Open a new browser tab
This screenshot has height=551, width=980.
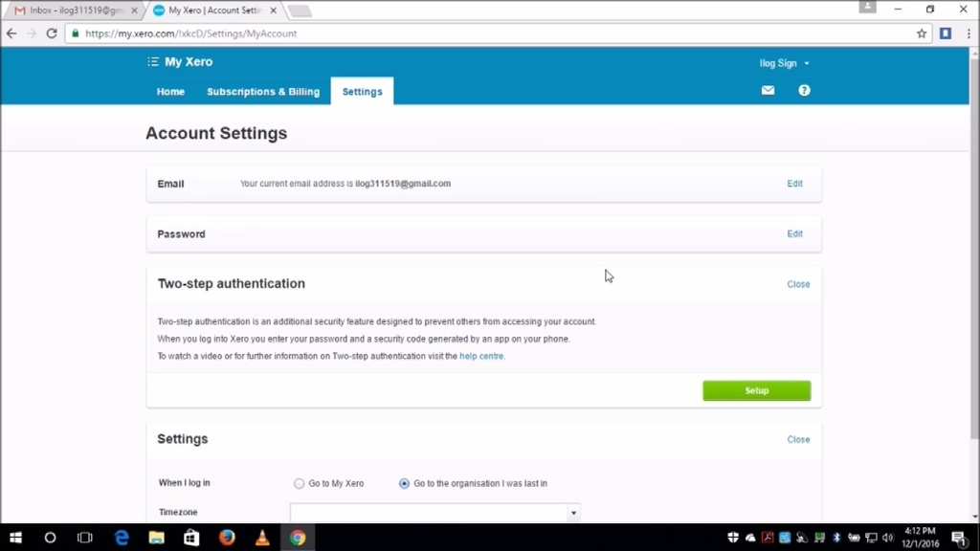300,11
